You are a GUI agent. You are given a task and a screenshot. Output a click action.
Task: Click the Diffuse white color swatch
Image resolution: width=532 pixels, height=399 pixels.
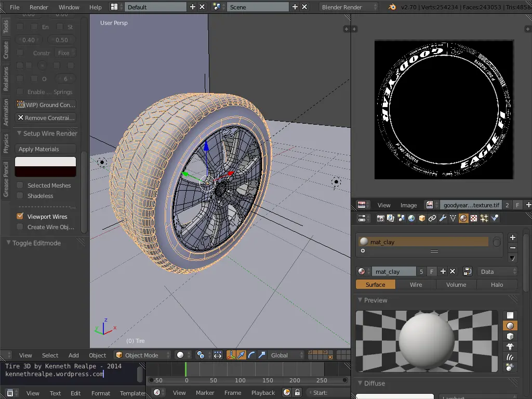click(395, 396)
